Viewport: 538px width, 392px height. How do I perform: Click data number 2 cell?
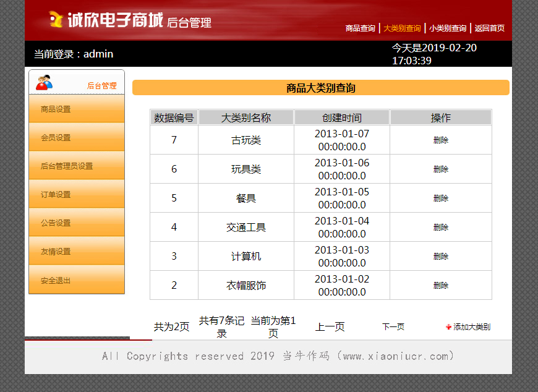click(174, 285)
